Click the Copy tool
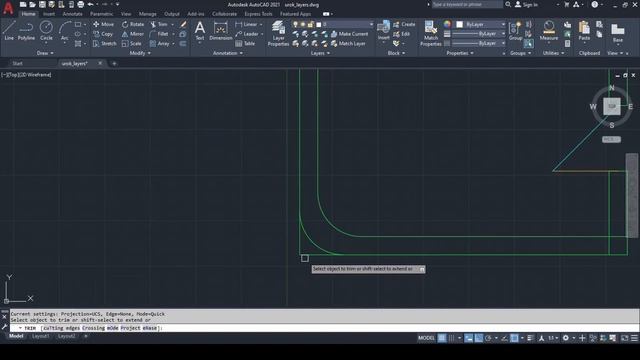 point(103,34)
